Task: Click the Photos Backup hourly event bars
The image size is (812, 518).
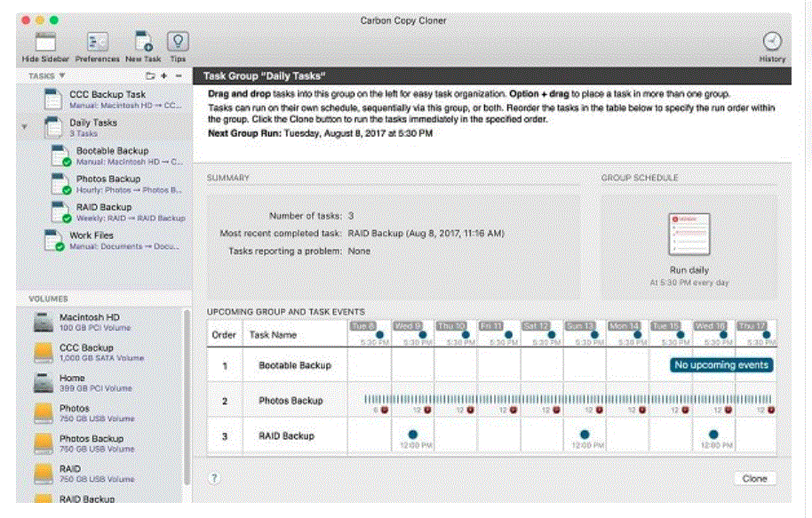Action: click(x=568, y=399)
